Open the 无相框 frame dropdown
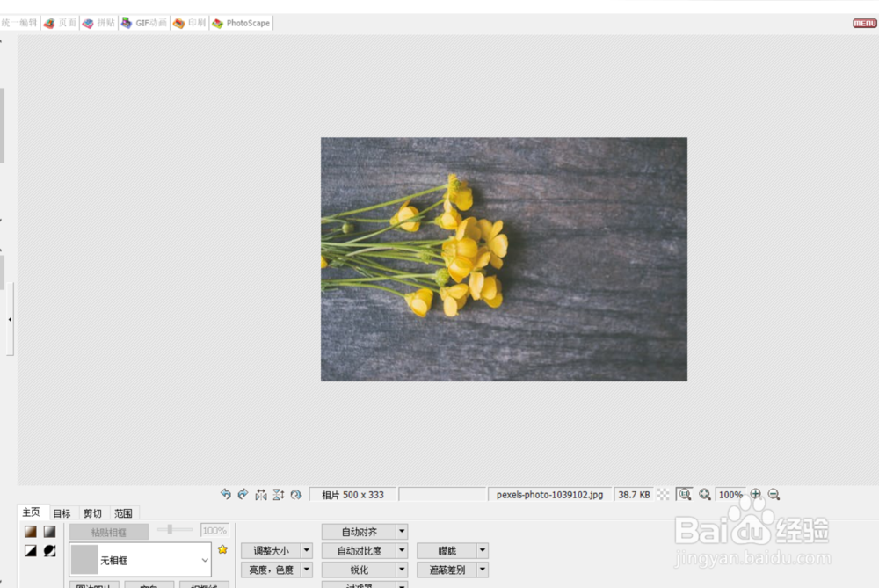Screen dimensions: 879x588 [140, 559]
